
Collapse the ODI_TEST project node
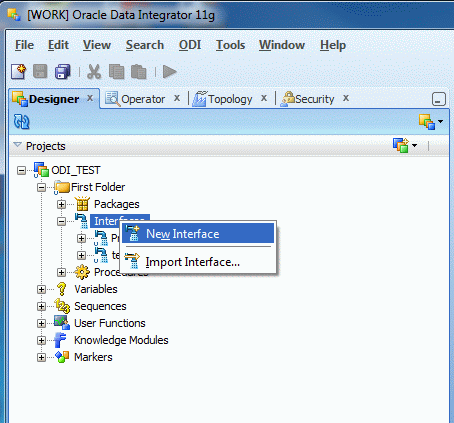[21, 171]
